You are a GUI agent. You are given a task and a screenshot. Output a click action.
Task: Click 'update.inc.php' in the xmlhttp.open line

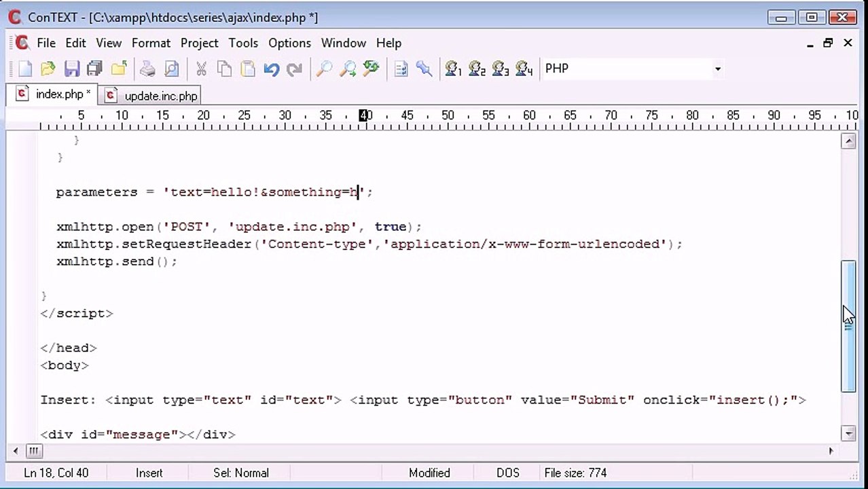(x=293, y=227)
